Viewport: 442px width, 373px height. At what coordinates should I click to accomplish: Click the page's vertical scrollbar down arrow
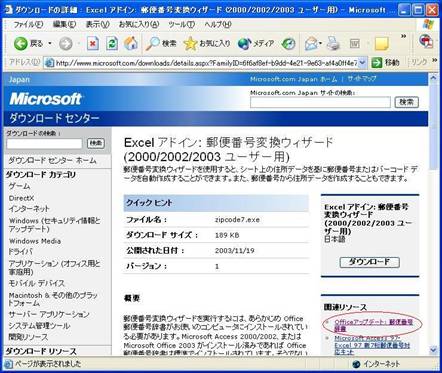point(433,350)
